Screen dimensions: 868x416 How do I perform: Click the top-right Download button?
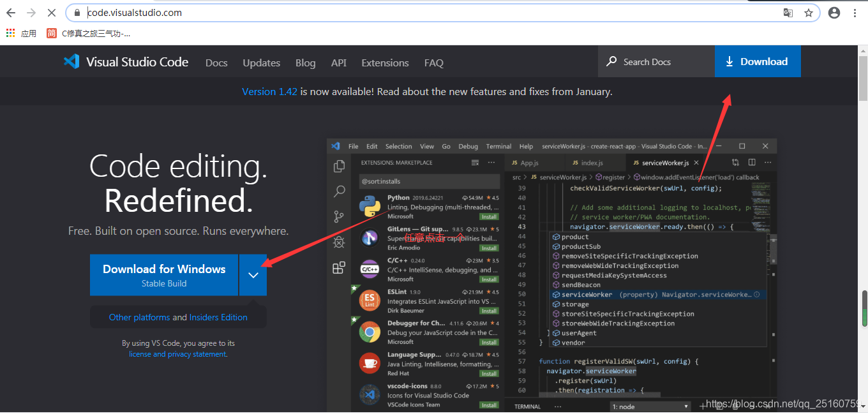[x=758, y=62]
